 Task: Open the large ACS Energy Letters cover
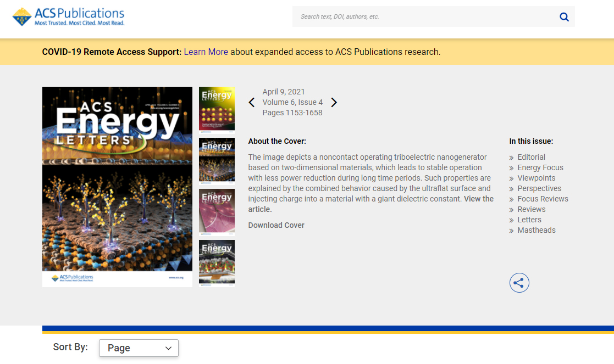click(x=118, y=187)
